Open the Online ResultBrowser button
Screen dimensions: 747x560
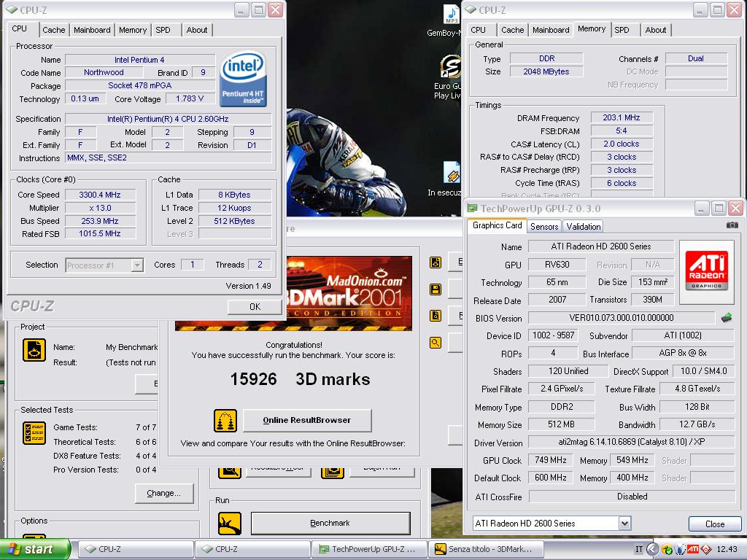pyautogui.click(x=307, y=420)
